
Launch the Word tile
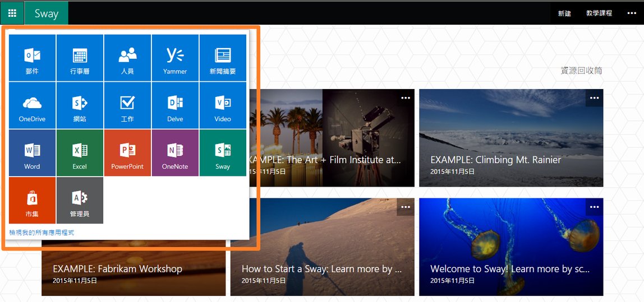[32, 152]
